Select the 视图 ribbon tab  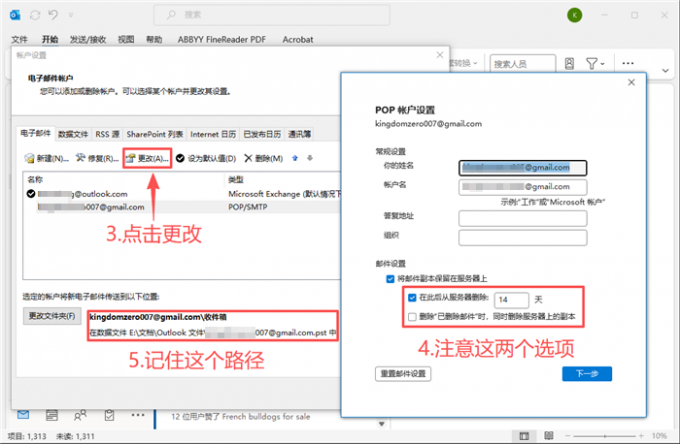point(126,39)
